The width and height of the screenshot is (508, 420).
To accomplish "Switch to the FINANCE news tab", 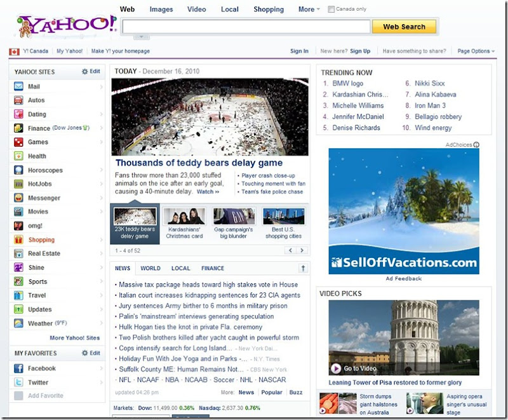I will (213, 268).
